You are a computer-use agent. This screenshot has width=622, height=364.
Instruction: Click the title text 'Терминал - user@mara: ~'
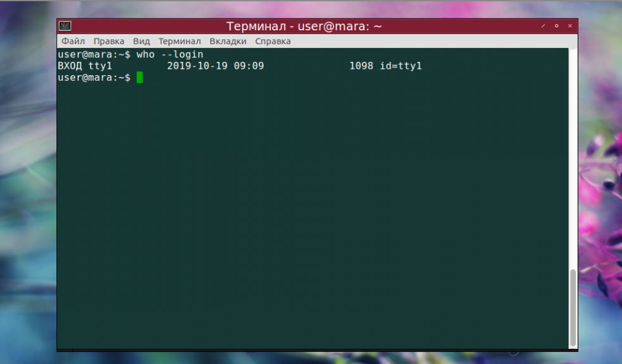(304, 26)
